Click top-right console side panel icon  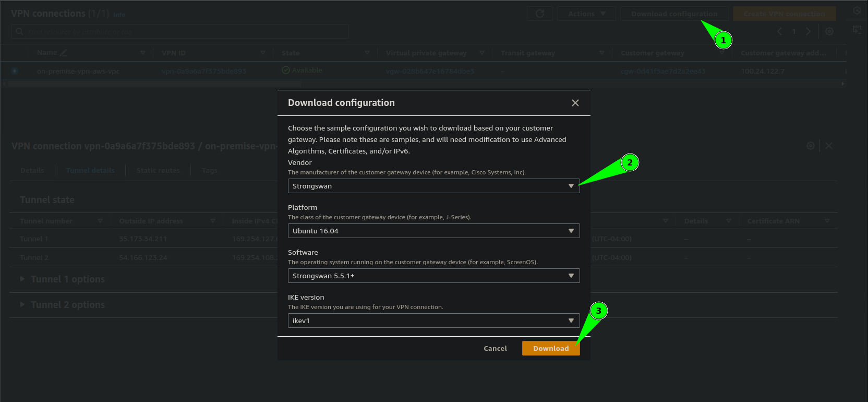857,10
